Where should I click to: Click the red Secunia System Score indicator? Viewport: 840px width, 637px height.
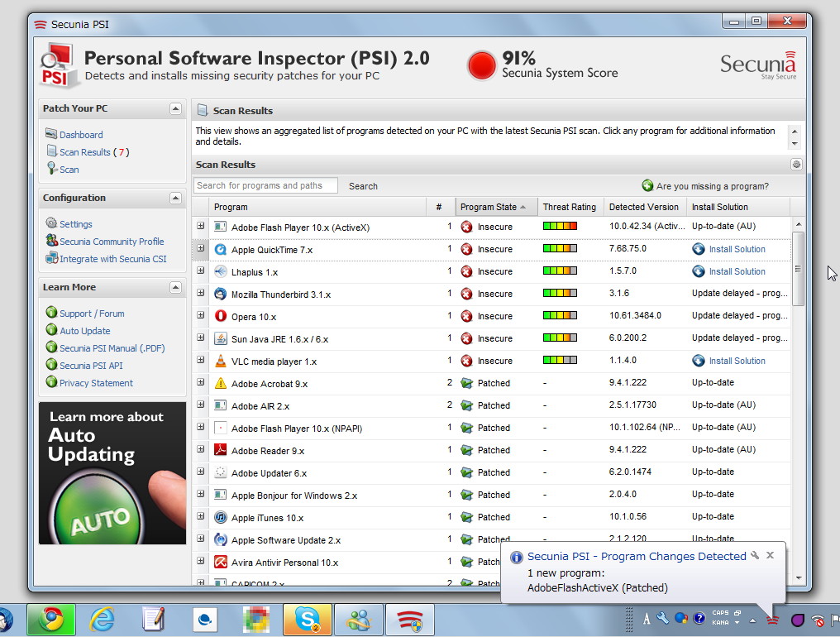481,65
